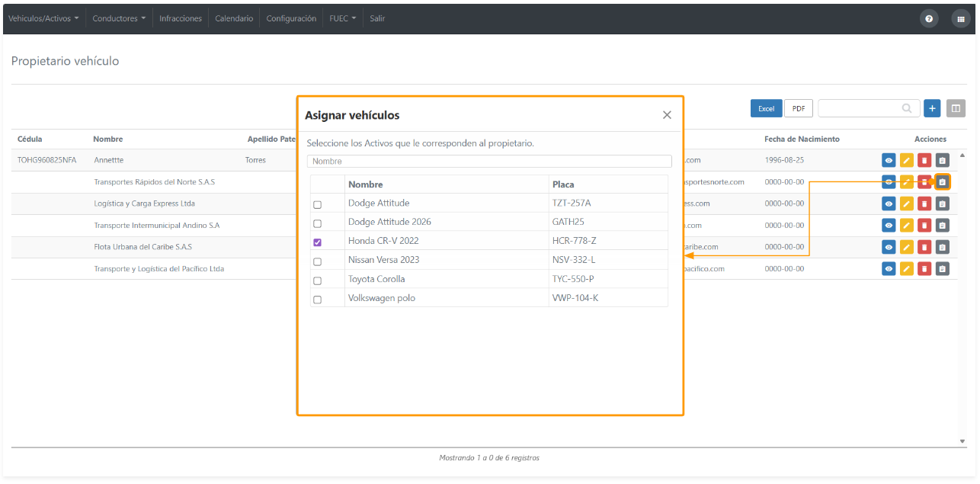Delete Transportes Rápidos del Norte S.A.S
Viewport: 980px width, 484px height.
click(x=924, y=182)
